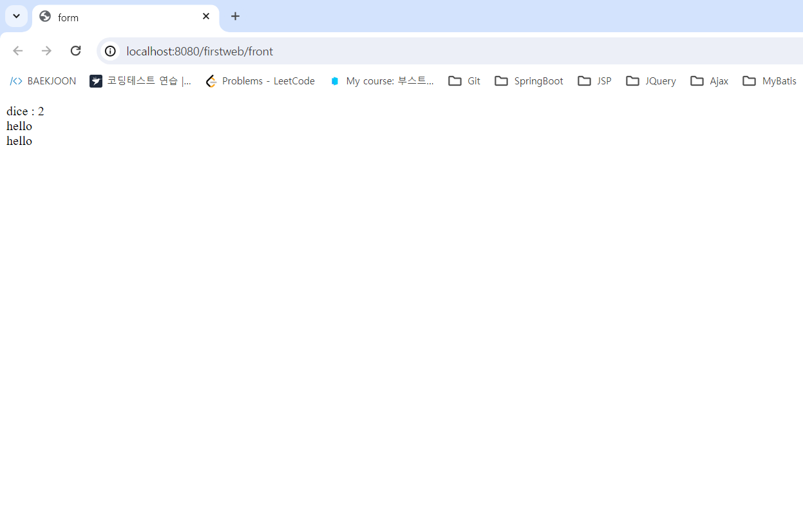The image size is (803, 532).
Task: Open the SpringBoot bookmarks folder
Action: coord(529,81)
